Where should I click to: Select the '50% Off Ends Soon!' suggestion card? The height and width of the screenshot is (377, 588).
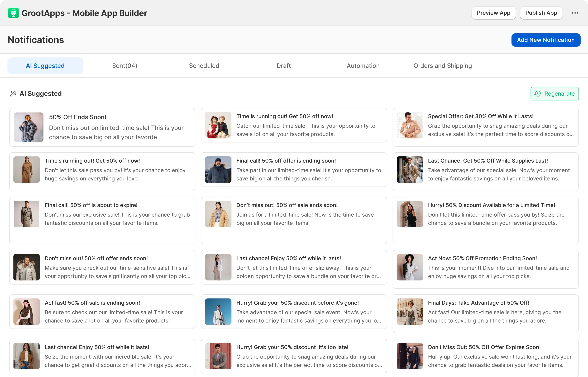[116, 127]
